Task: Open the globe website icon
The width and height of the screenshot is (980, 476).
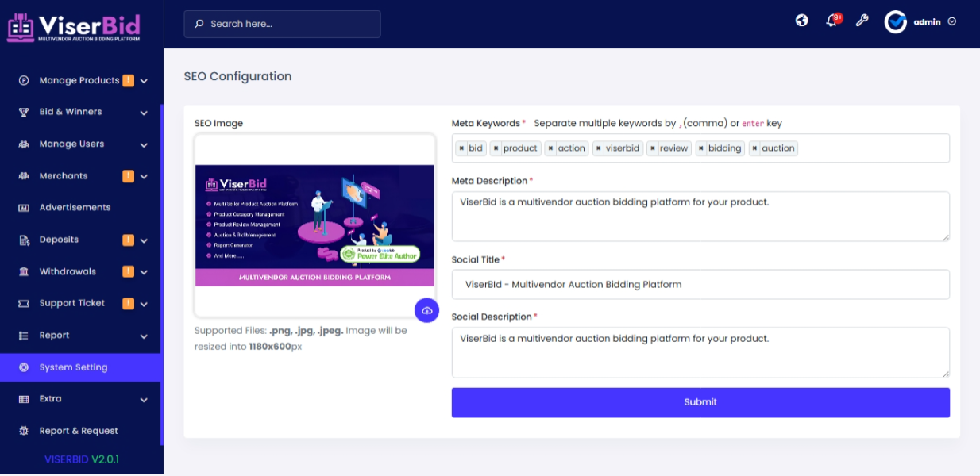Action: (x=802, y=21)
